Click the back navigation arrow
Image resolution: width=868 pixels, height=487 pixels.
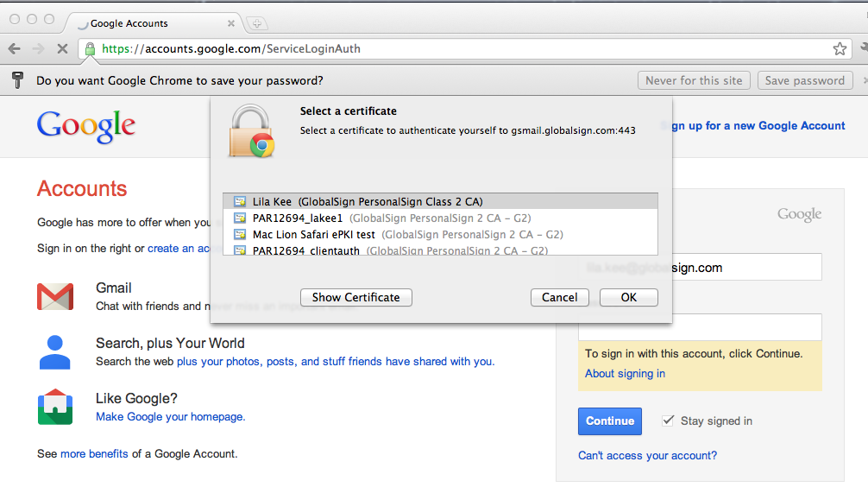click(x=15, y=49)
